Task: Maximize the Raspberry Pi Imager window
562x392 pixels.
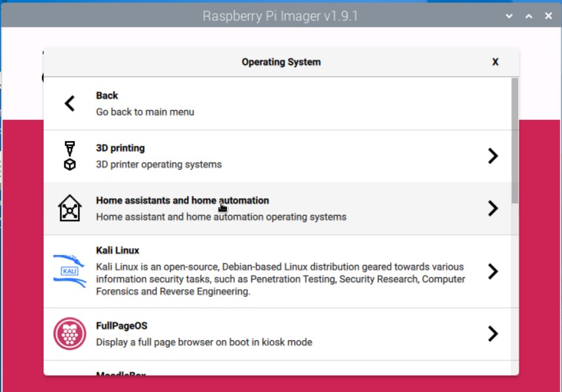Action: point(529,16)
